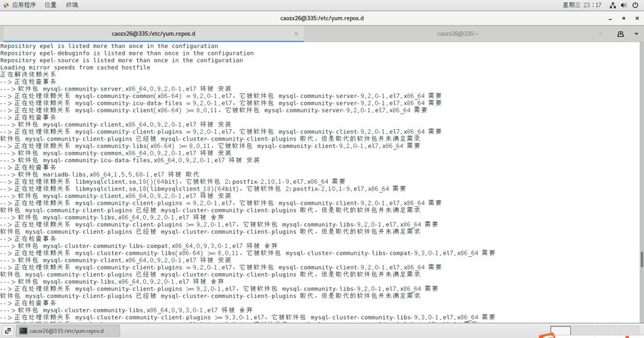This screenshot has width=644, height=338.
Task: Click the libmysqlclient.so.18(libmysqlclient_18)(64bit) line
Action: coord(203,189)
